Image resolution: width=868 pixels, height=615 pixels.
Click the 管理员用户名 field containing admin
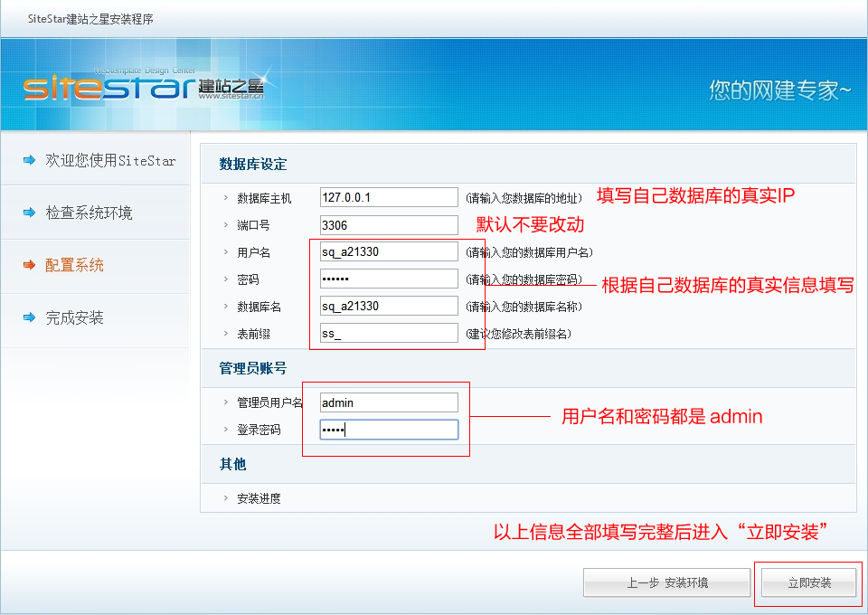389,402
